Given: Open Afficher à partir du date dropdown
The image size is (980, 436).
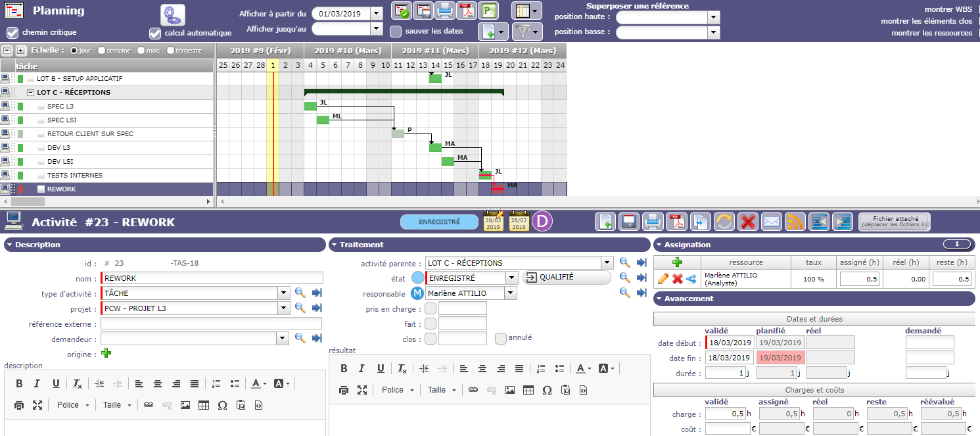Looking at the screenshot, I should (x=377, y=13).
